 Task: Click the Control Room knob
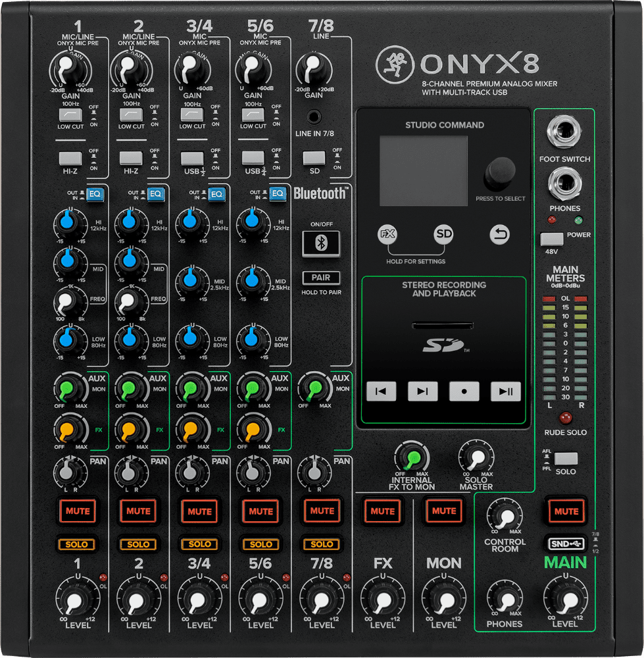point(505,516)
